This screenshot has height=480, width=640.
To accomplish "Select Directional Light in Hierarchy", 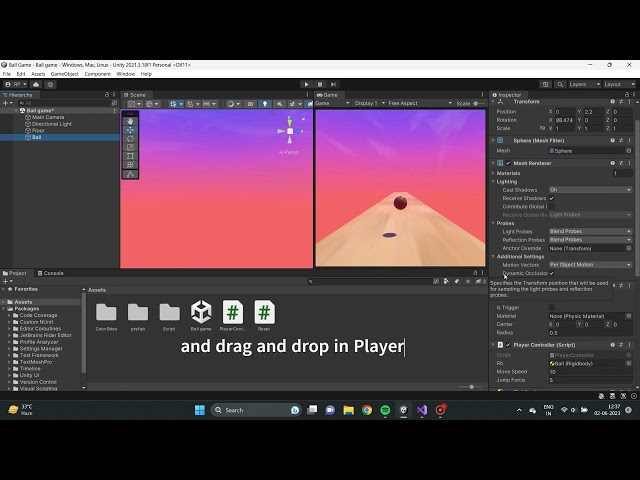I will [x=51, y=124].
